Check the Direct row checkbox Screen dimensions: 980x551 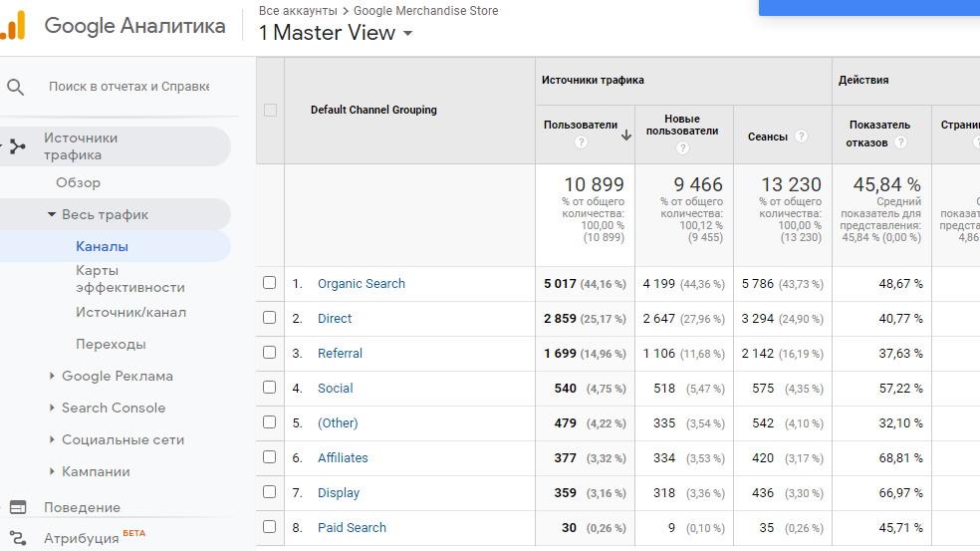[x=269, y=318]
